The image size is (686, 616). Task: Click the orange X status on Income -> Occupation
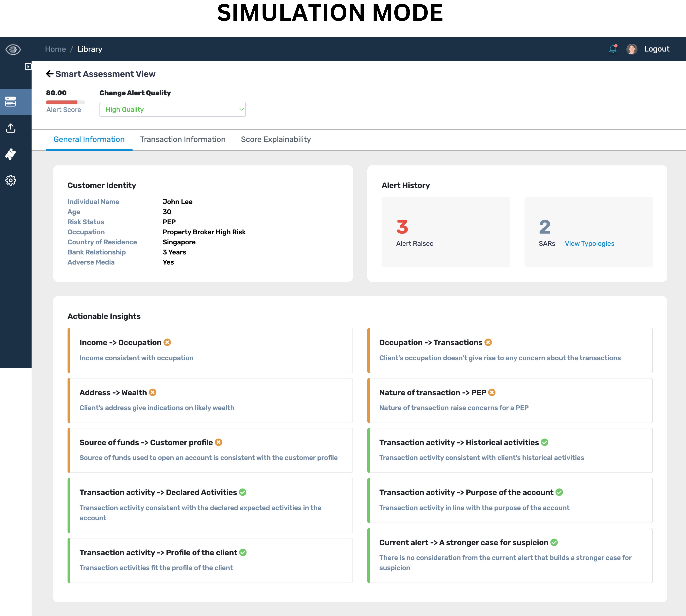(x=167, y=342)
